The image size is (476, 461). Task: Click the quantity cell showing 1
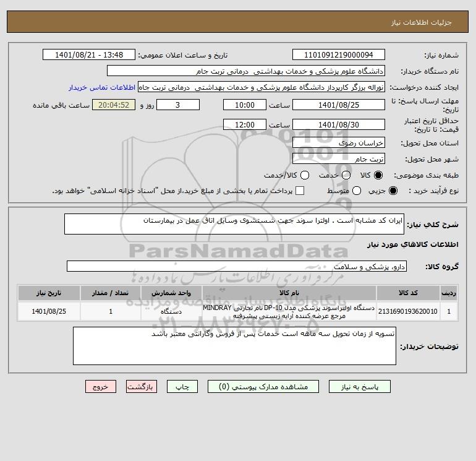111,311
